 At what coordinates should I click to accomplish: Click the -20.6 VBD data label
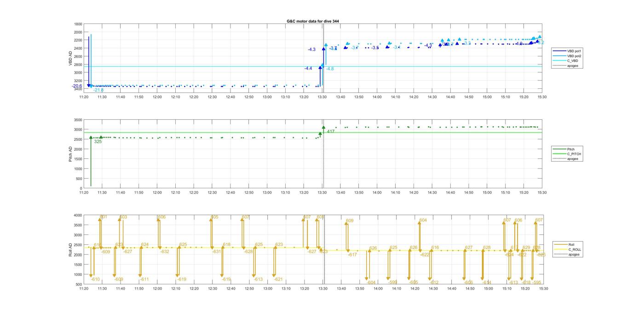[x=77, y=86]
